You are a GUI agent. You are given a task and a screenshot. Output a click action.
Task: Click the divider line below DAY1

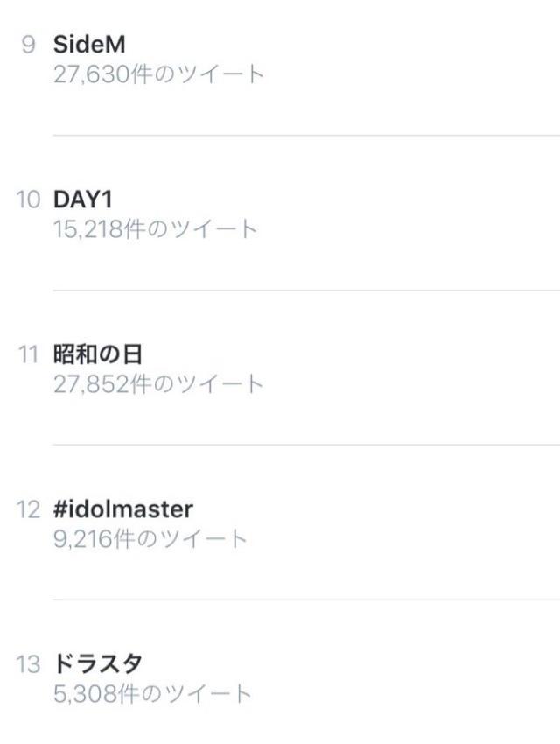pos(306,291)
